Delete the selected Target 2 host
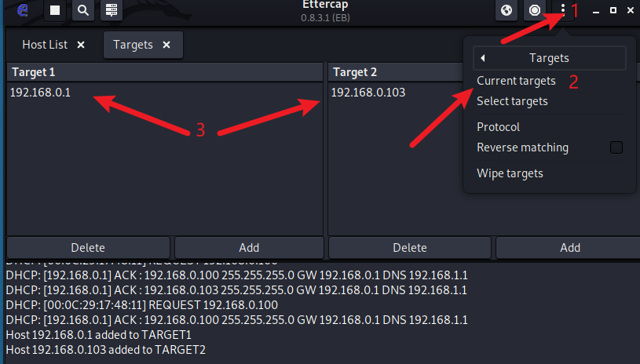 click(x=410, y=247)
